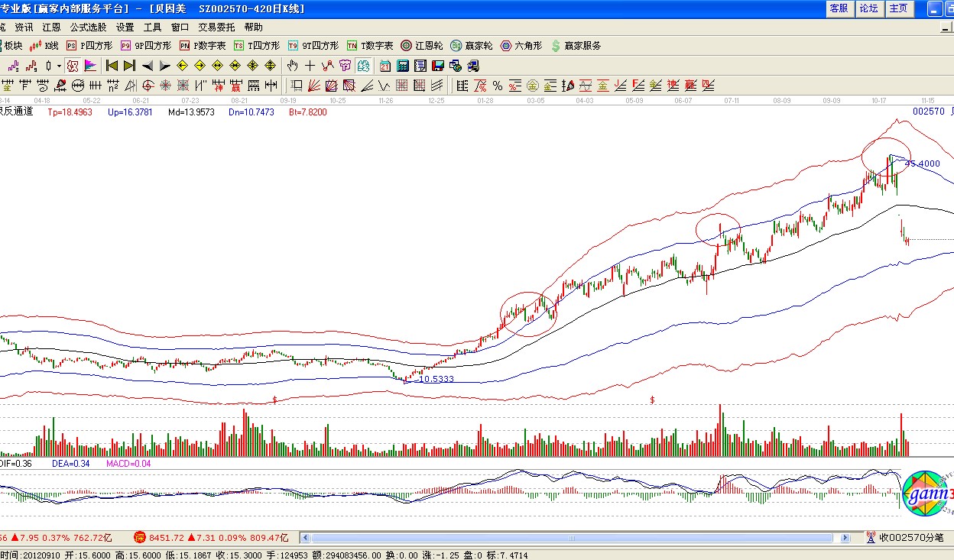Select the hand pan tool icon

click(x=291, y=66)
